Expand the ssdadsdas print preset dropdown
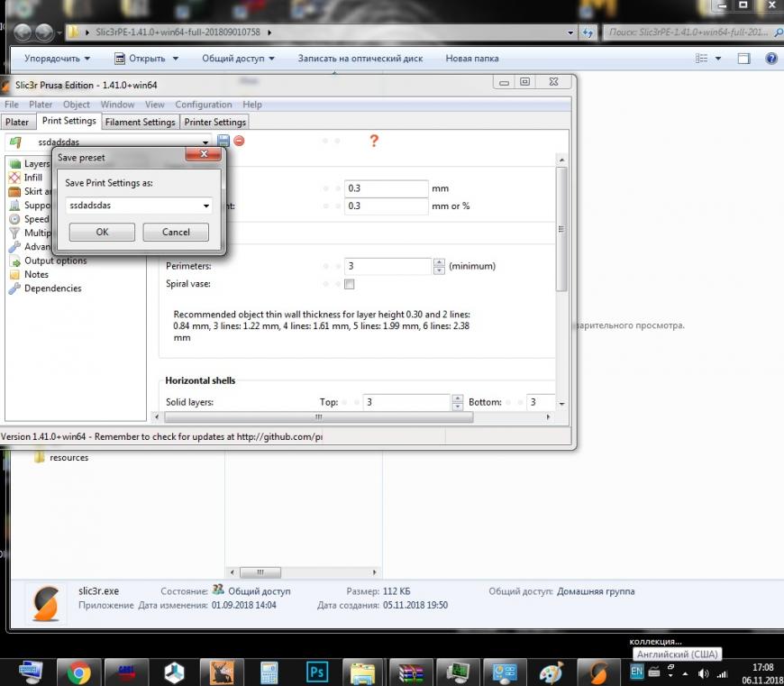The height and width of the screenshot is (686, 784). coord(205,142)
